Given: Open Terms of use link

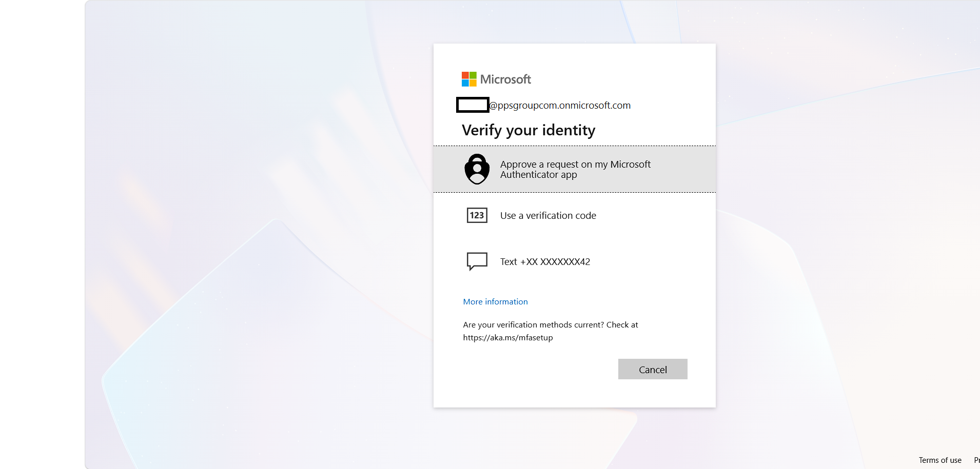Looking at the screenshot, I should [940, 460].
